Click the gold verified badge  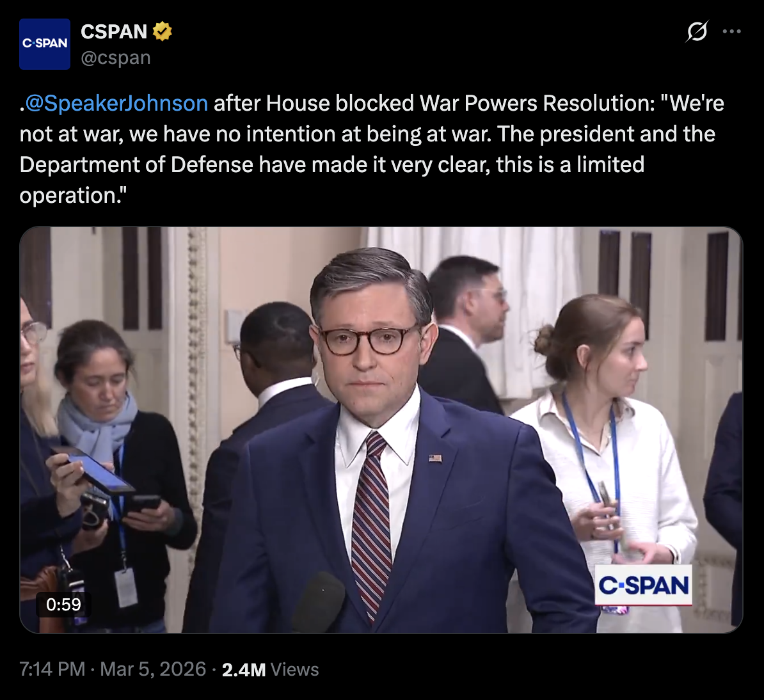[x=162, y=31]
